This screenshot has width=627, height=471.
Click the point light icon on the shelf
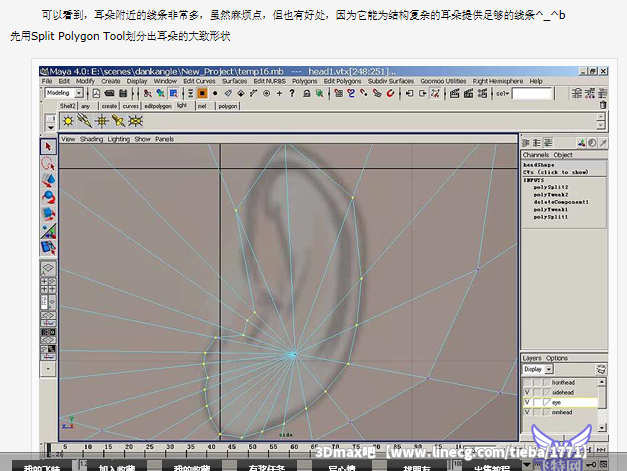point(68,121)
